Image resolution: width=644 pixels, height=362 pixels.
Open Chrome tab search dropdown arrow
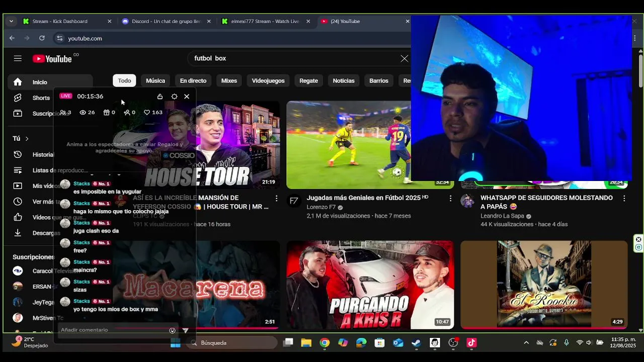pos(11,21)
